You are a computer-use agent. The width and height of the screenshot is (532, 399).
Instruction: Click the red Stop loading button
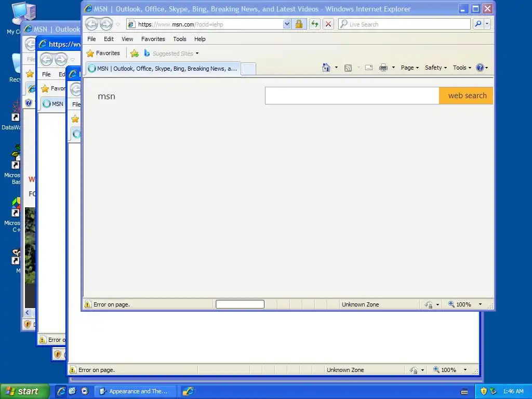tap(328, 24)
